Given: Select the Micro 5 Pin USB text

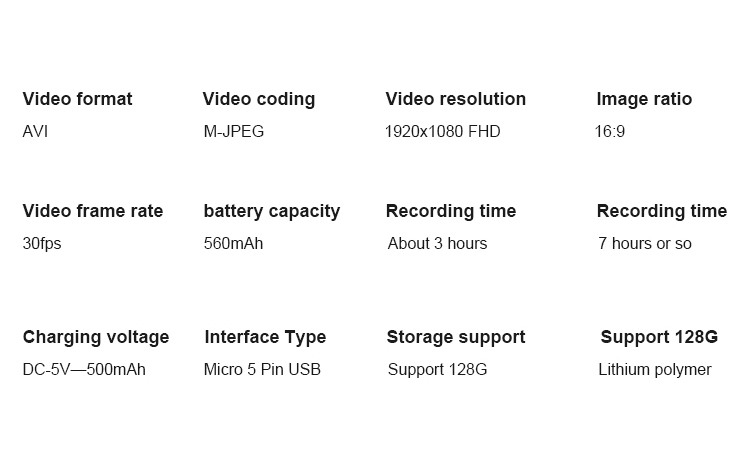Looking at the screenshot, I should click(262, 370).
